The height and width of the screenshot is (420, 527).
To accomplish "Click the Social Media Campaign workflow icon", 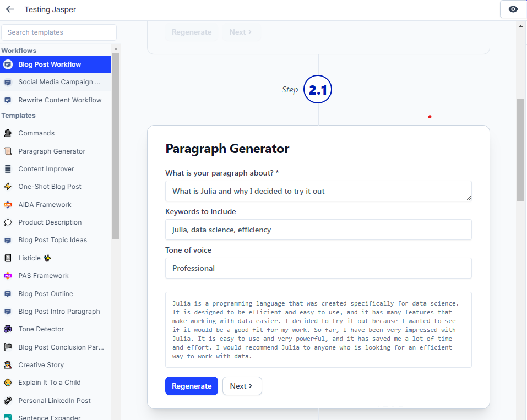I will coord(8,83).
